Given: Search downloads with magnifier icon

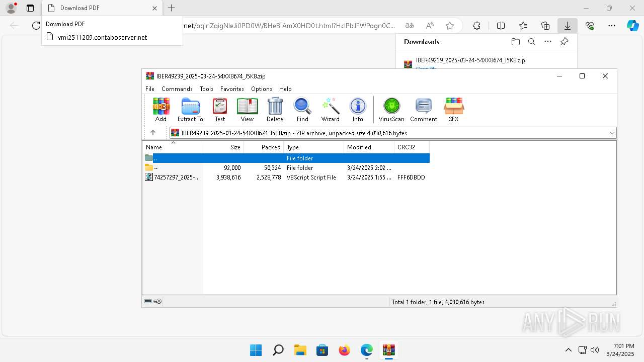Looking at the screenshot, I should tap(531, 42).
